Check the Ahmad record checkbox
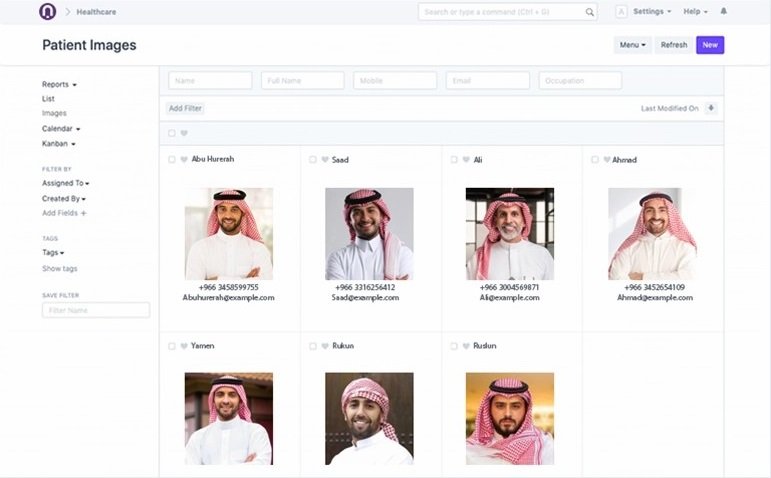Screen dimensions: 771x478 tap(594, 160)
